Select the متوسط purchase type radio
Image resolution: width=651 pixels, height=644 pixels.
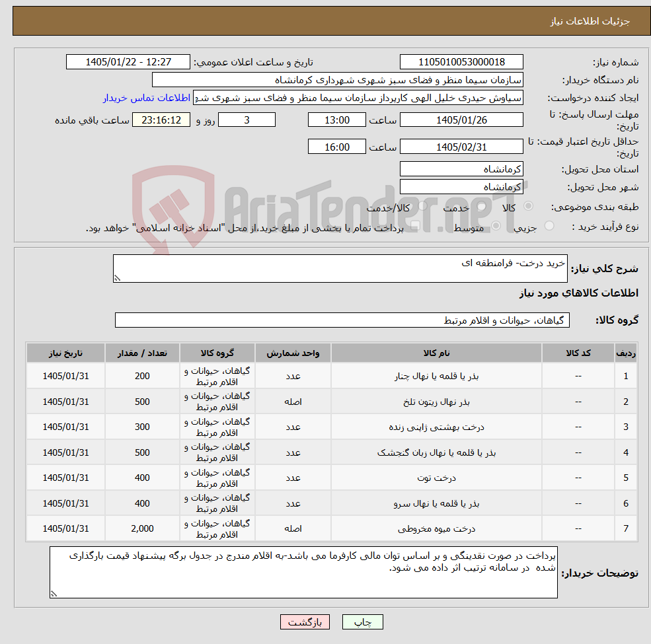(x=496, y=226)
